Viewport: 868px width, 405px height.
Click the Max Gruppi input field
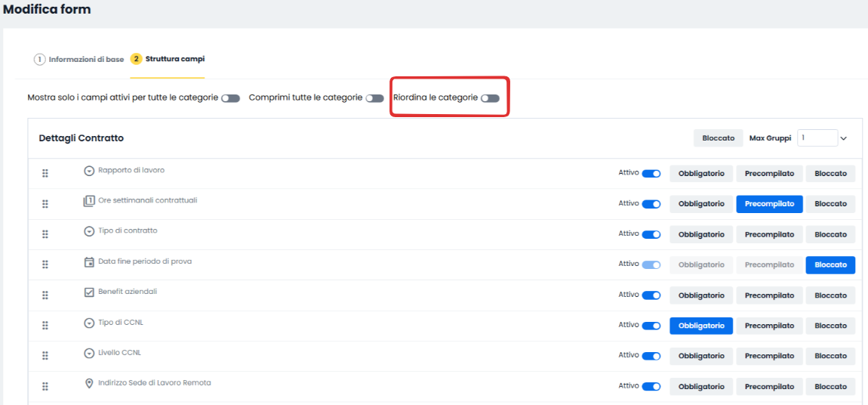pyautogui.click(x=817, y=138)
